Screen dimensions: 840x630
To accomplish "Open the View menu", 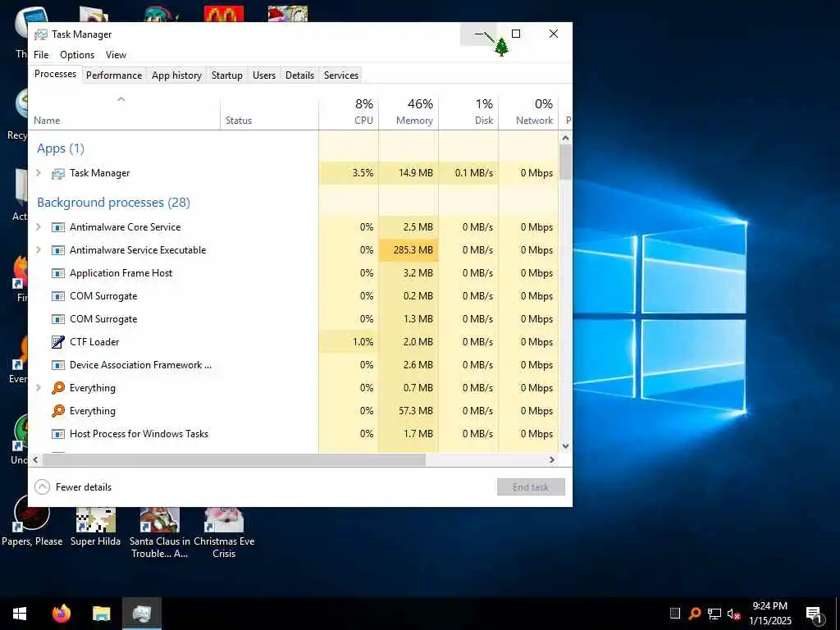I will point(116,55).
